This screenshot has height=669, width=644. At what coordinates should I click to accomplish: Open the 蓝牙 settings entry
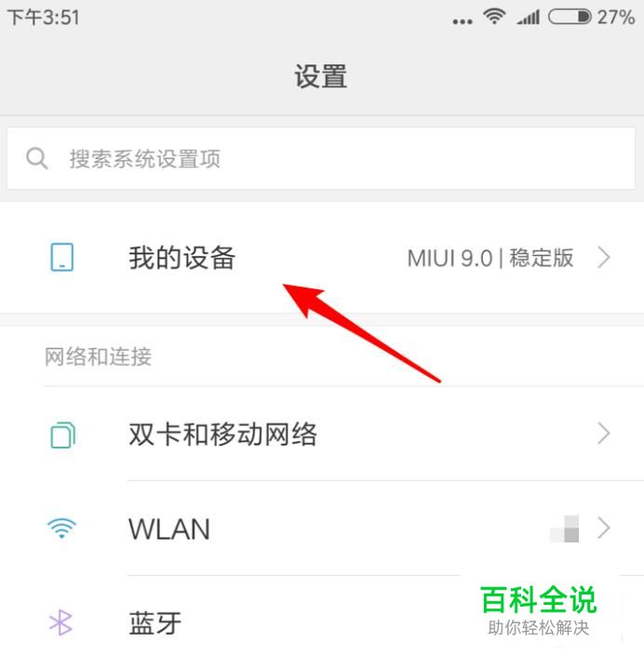pyautogui.click(x=322, y=622)
